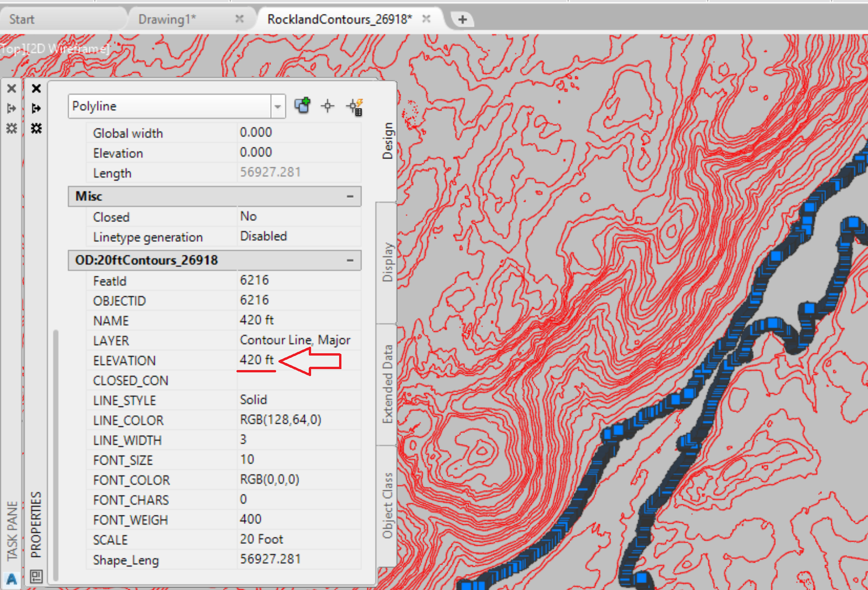Toggle auto-hide on the Task Pane
Viewport: 868px width, 590px height.
(x=12, y=109)
